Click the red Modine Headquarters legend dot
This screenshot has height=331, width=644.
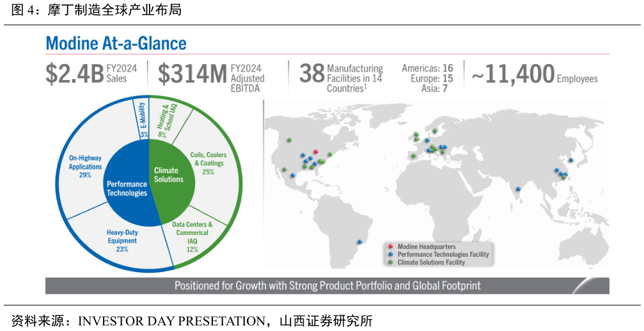click(x=390, y=246)
